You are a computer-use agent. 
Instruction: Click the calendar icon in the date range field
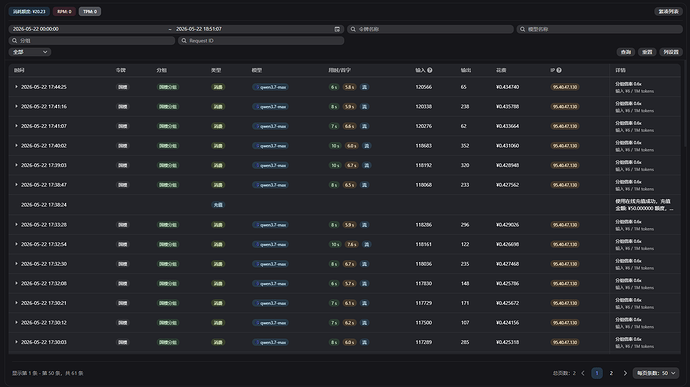point(337,29)
